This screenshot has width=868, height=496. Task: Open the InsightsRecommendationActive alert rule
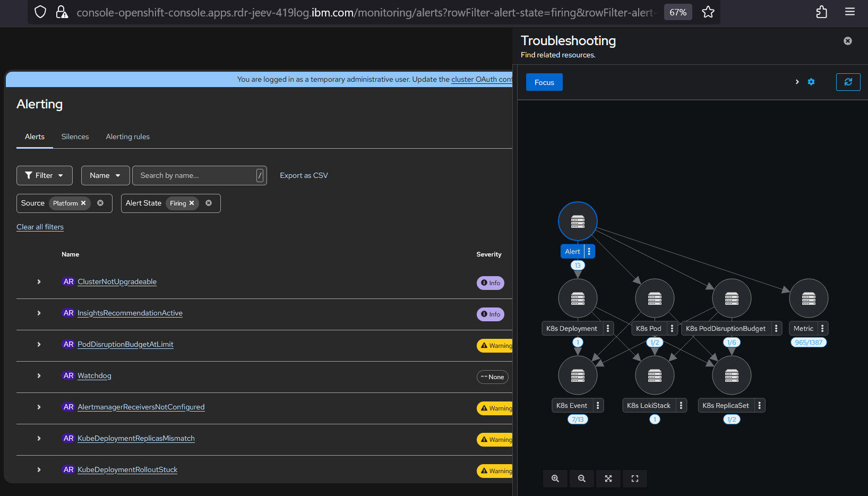130,313
